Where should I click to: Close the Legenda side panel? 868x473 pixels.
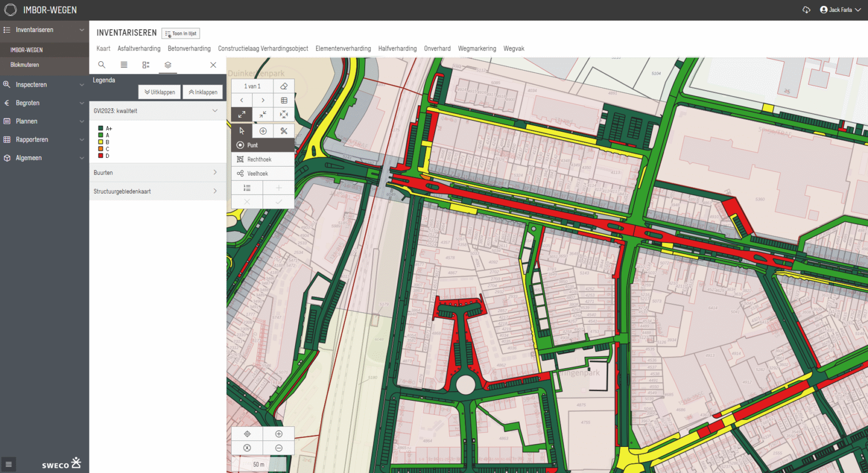pyautogui.click(x=213, y=65)
